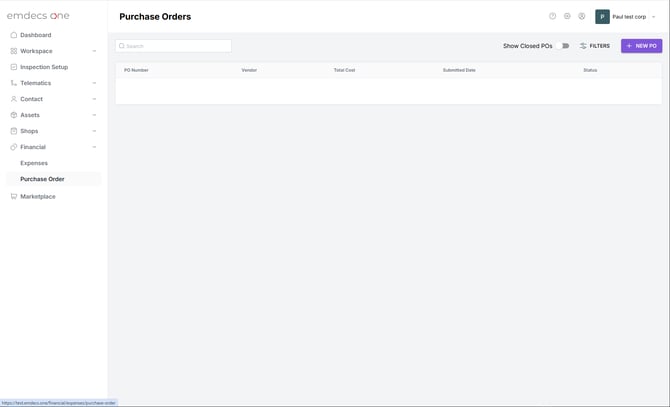Click the Workspace grid icon
Image resolution: width=670 pixels, height=407 pixels.
pyautogui.click(x=14, y=51)
